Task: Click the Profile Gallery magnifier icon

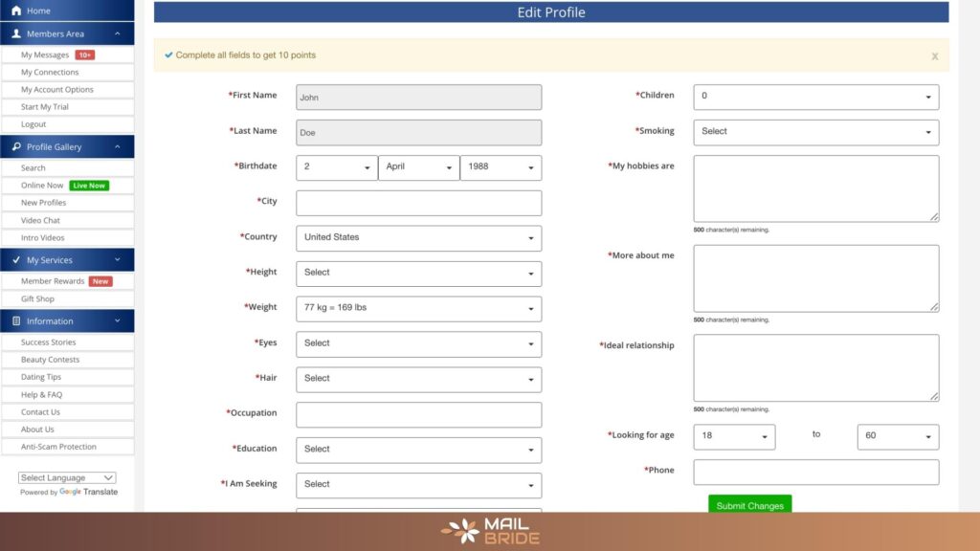Action: click(x=15, y=147)
